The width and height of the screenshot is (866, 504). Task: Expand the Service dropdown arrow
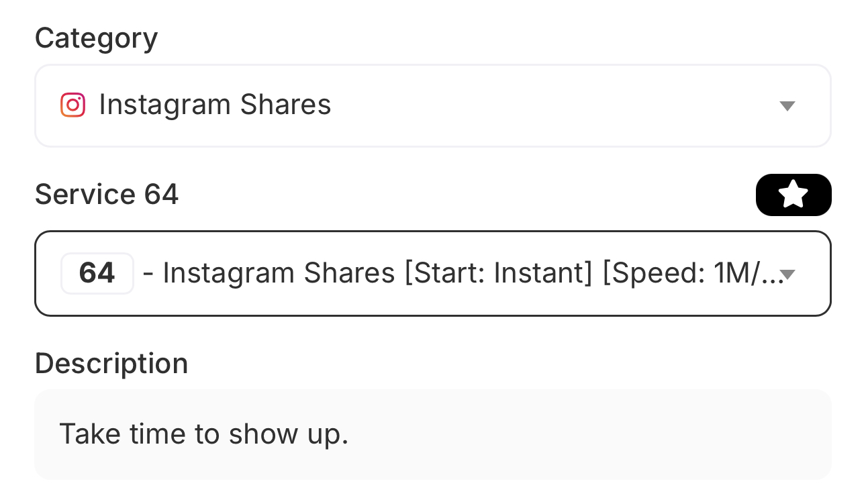point(789,274)
